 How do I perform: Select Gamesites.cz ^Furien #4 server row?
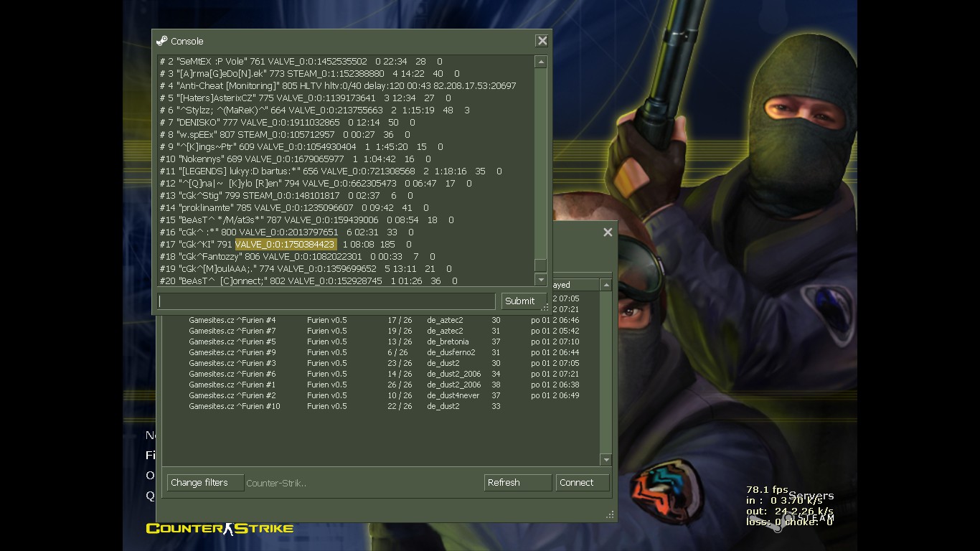(232, 320)
